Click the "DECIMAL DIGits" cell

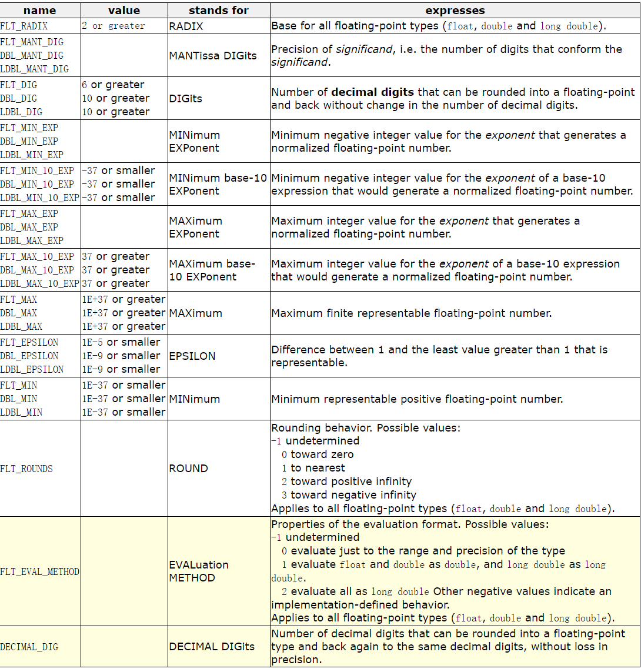(212, 647)
